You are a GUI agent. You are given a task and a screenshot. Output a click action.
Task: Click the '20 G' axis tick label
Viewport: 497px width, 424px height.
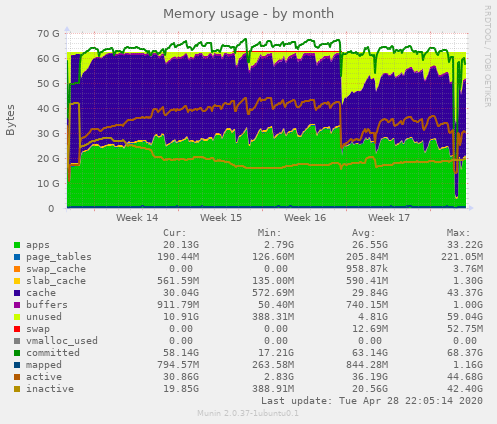tap(48, 159)
